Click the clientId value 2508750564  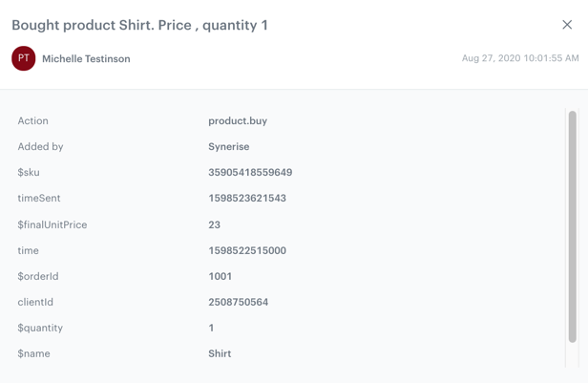(239, 303)
